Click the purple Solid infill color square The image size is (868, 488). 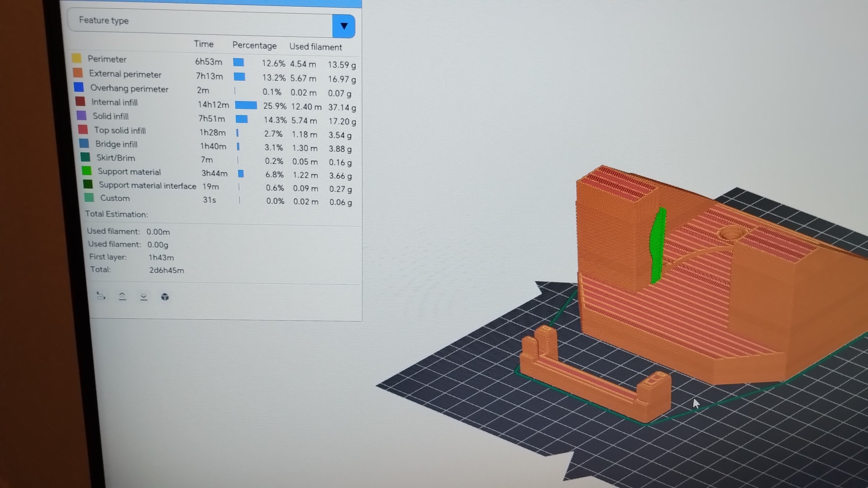click(82, 116)
